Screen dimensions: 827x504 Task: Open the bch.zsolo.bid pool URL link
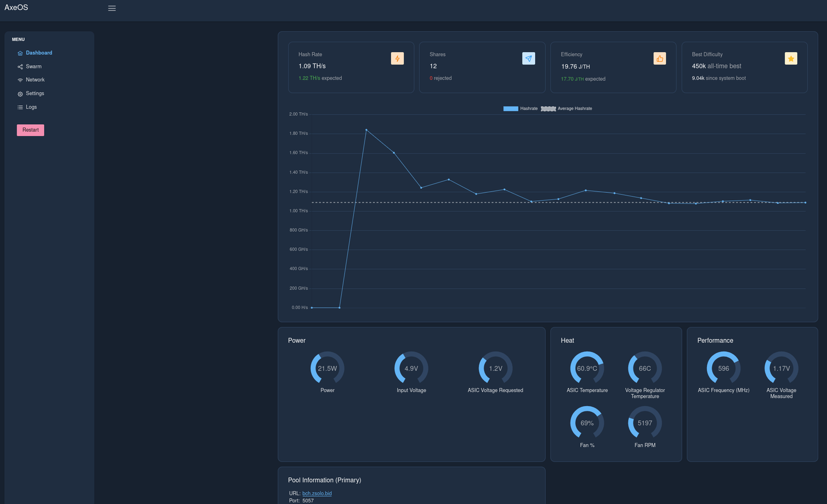click(x=316, y=493)
